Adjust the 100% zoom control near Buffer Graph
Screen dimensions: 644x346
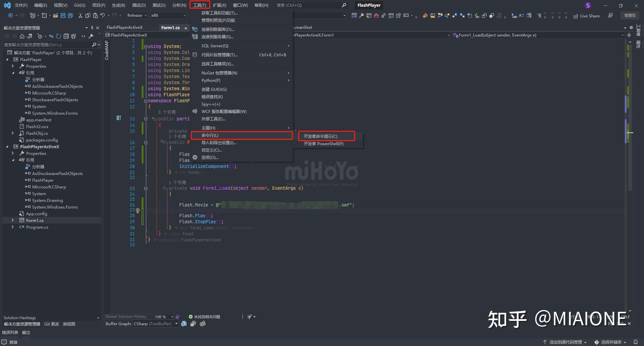163,316
